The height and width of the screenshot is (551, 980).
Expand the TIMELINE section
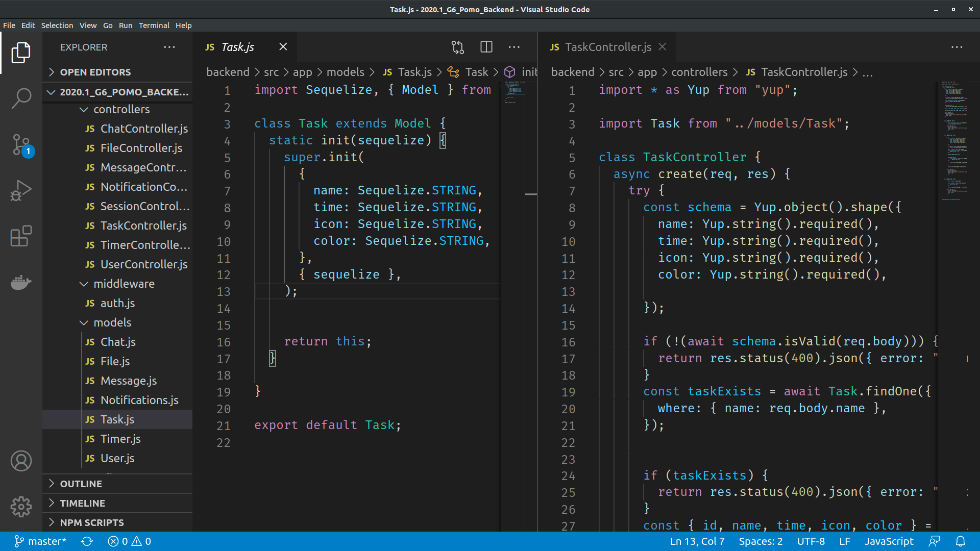[117, 503]
